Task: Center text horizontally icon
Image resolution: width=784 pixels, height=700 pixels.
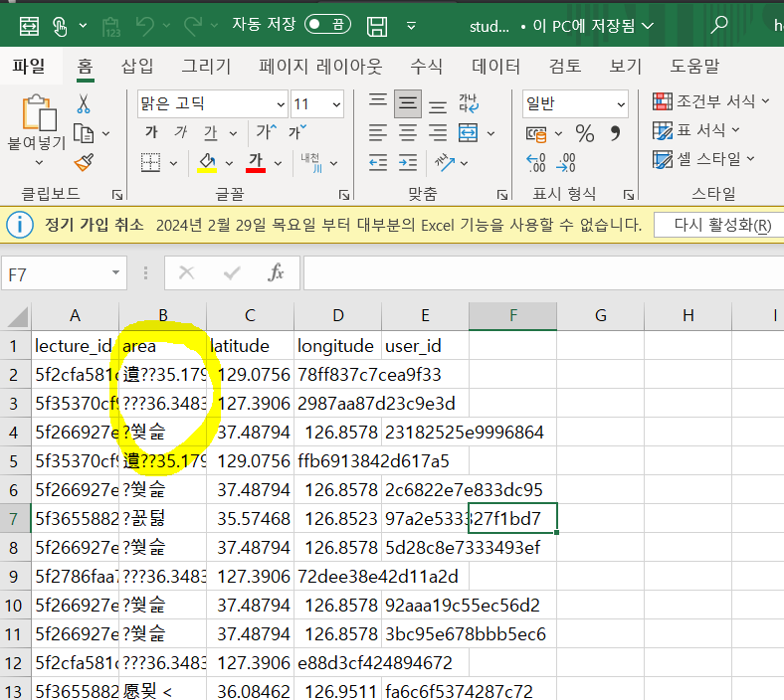Action: click(x=408, y=133)
